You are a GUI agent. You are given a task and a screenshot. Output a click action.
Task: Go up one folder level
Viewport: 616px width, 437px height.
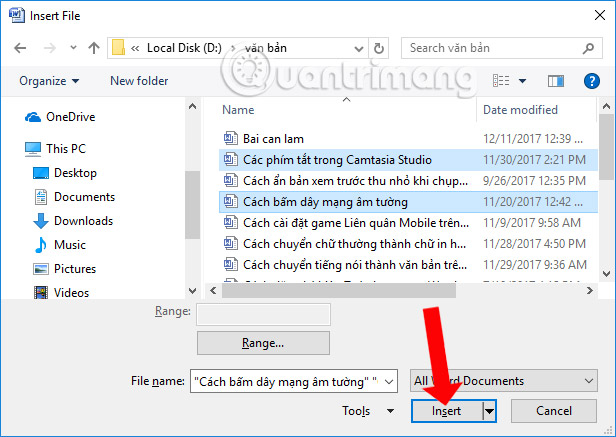[x=94, y=48]
